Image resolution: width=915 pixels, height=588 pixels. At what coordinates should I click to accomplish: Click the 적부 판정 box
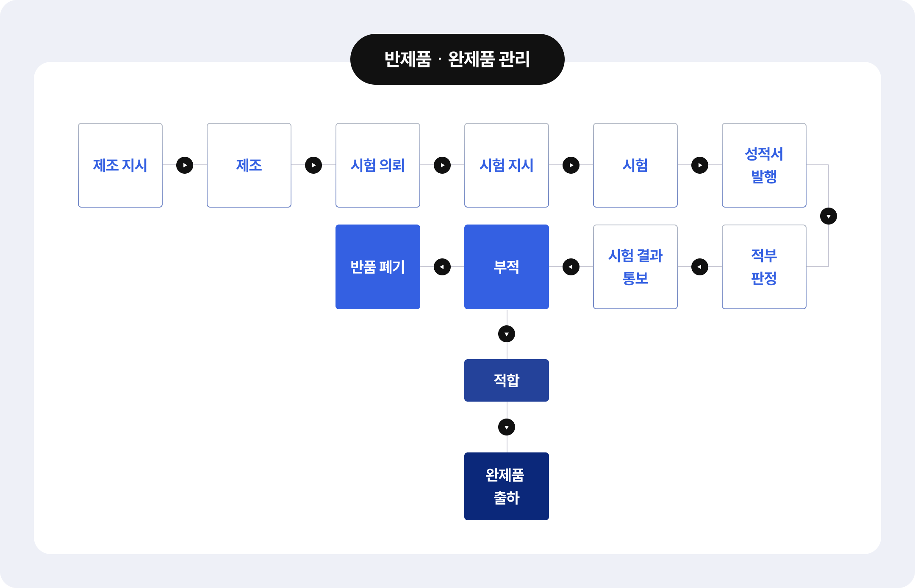[x=764, y=267]
